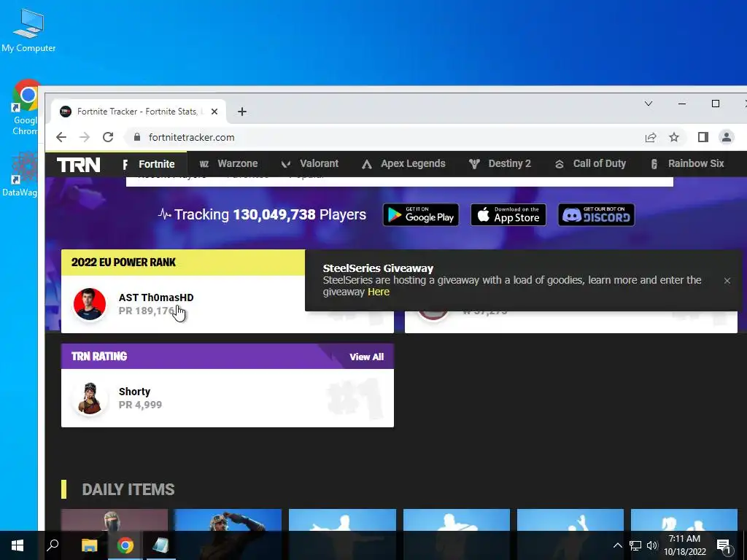Screen dimensions: 747x560
Task: Click the Get it on Google Play badge
Action: pyautogui.click(x=421, y=215)
